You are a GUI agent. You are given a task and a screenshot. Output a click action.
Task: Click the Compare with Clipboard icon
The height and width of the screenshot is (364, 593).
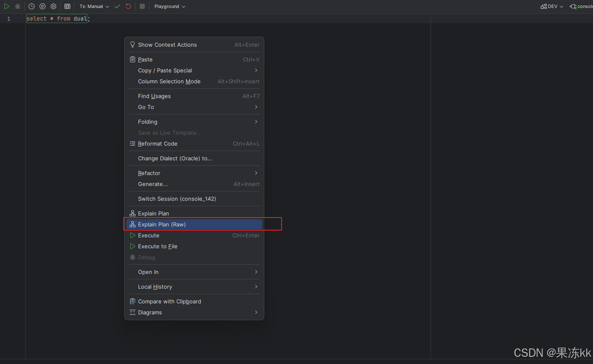(x=133, y=301)
